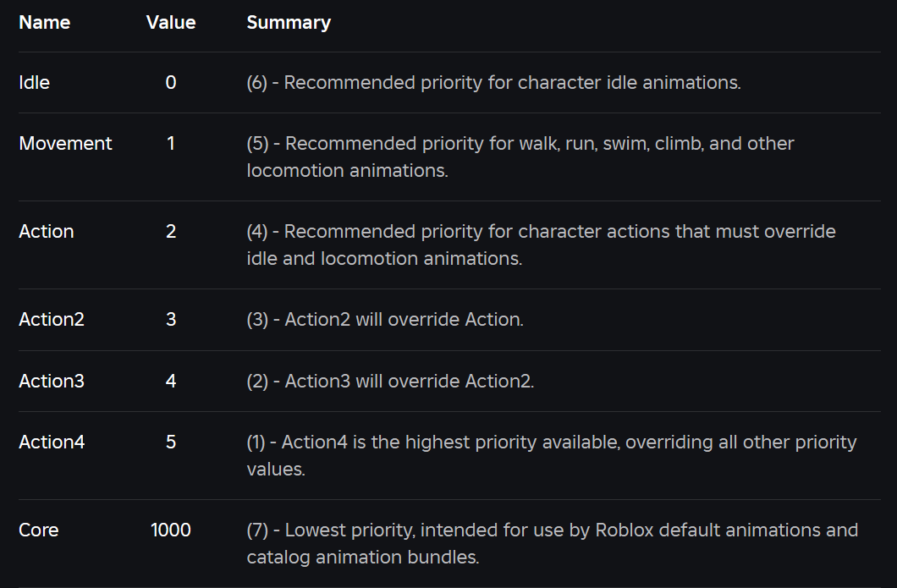Select the Action2 enum name

pyautogui.click(x=52, y=319)
